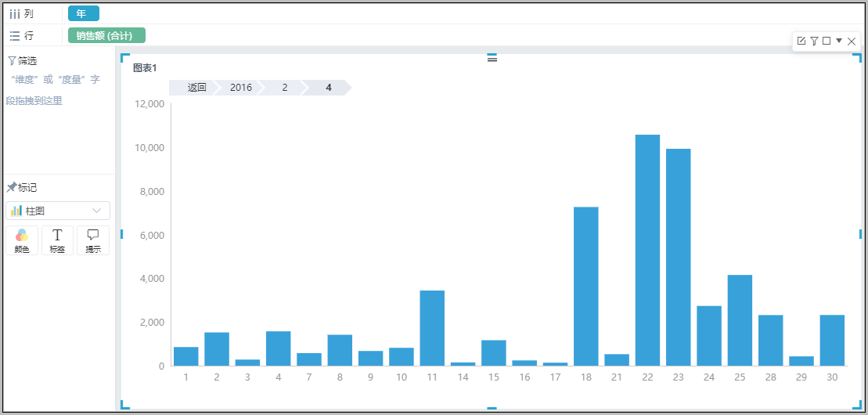
Task: Click the edit chart icon in floating toolbar
Action: [801, 41]
